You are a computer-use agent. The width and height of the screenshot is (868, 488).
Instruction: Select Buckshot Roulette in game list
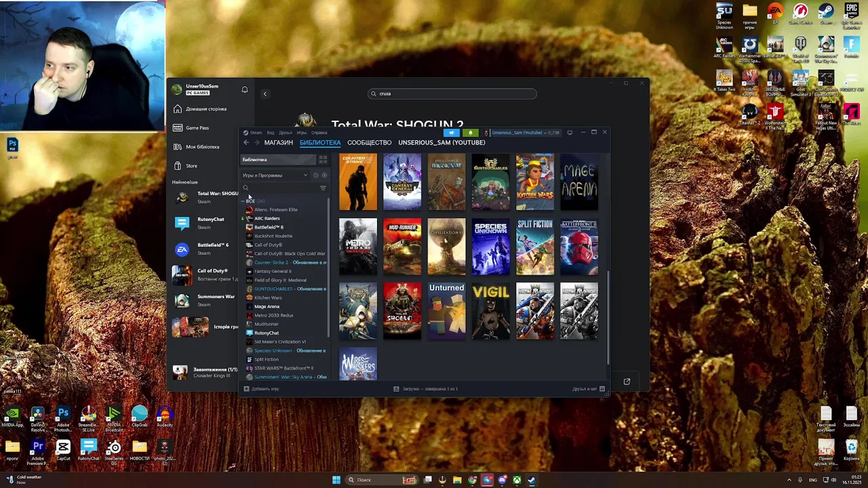click(273, 236)
